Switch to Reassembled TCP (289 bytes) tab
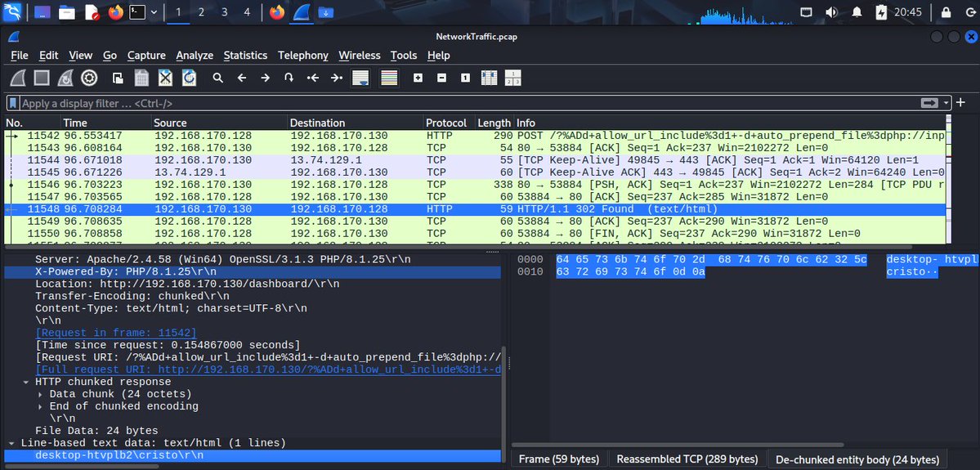 [687, 459]
